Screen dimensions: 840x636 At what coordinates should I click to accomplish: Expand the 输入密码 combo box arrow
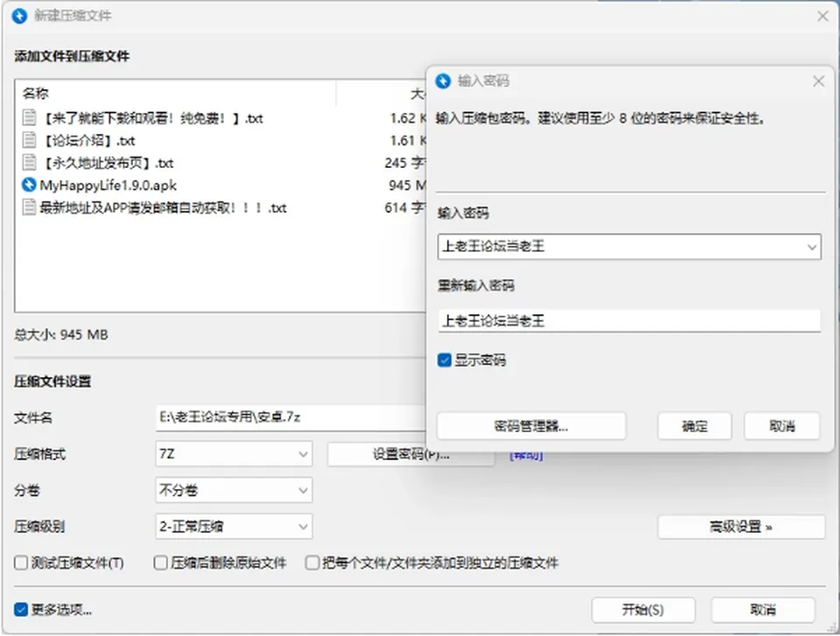click(812, 247)
